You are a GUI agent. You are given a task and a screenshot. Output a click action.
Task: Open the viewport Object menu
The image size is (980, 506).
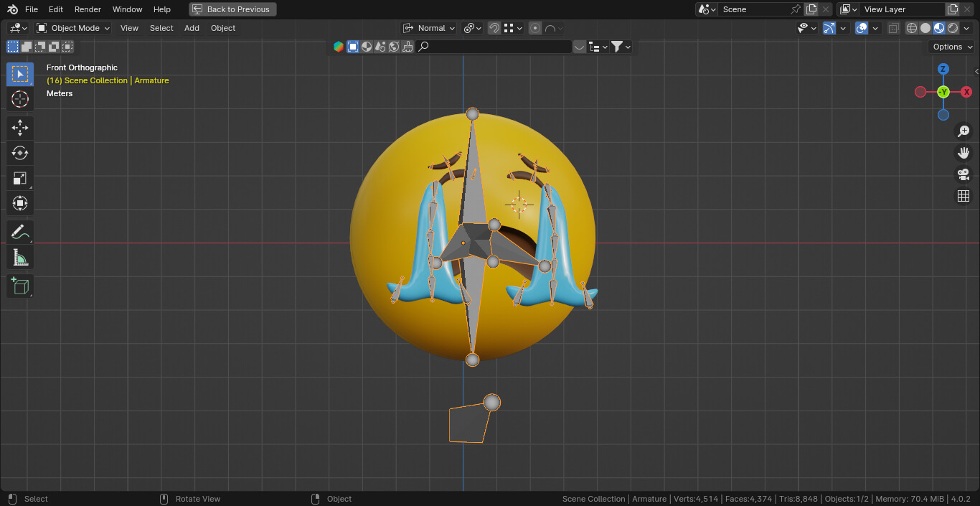(223, 28)
